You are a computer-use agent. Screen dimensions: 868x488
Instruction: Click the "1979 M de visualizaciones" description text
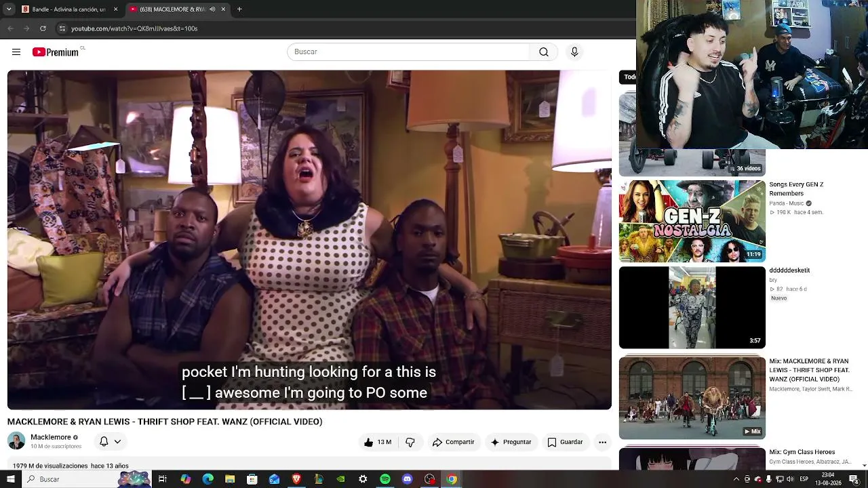tap(51, 466)
